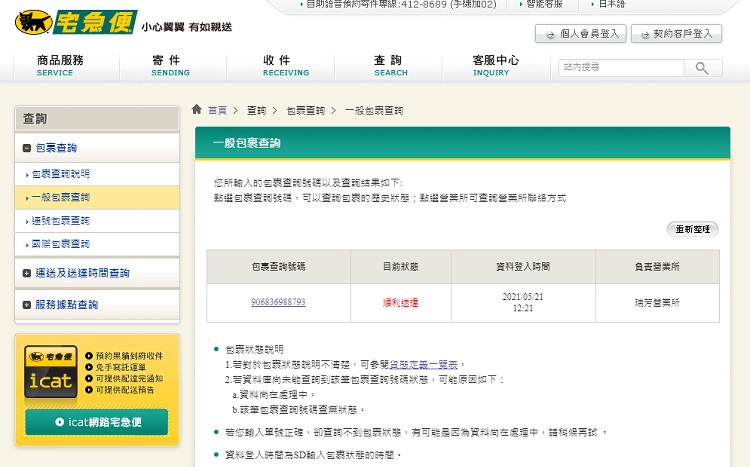Open 客服中心 INQUIRY menu
The image size is (750, 467).
(x=495, y=66)
